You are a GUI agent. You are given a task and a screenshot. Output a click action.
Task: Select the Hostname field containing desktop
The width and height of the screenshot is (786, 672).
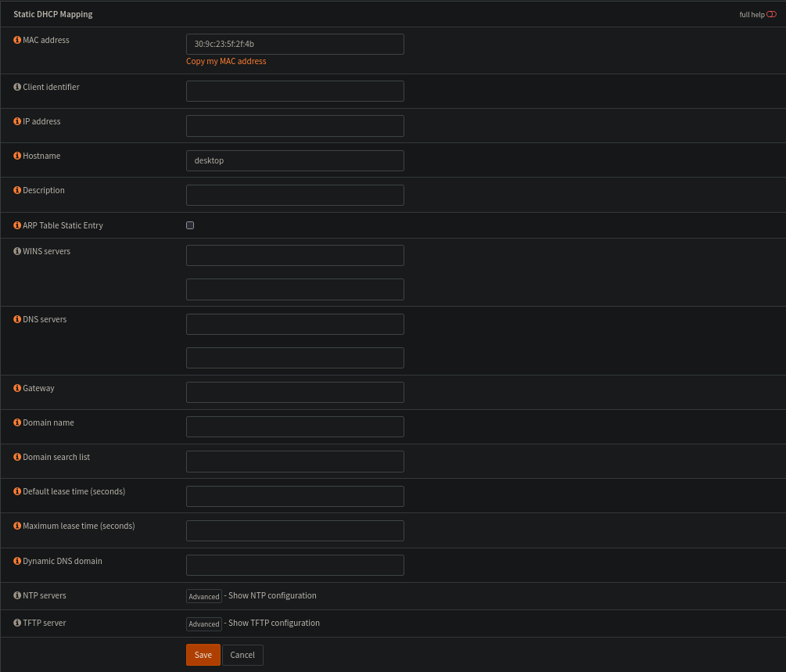pos(295,160)
